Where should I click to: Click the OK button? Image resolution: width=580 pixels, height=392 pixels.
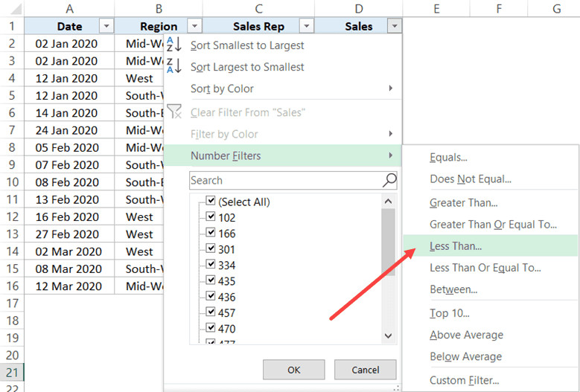[293, 370]
